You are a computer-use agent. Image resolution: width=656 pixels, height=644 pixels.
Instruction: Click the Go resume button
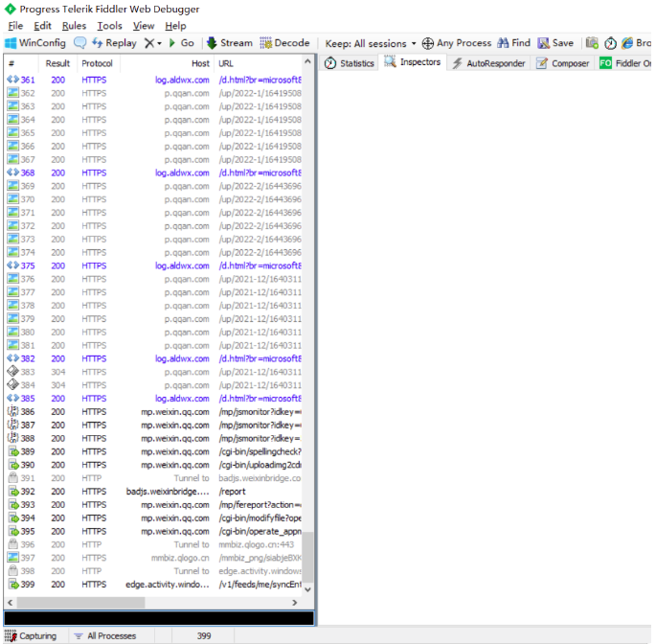[182, 43]
